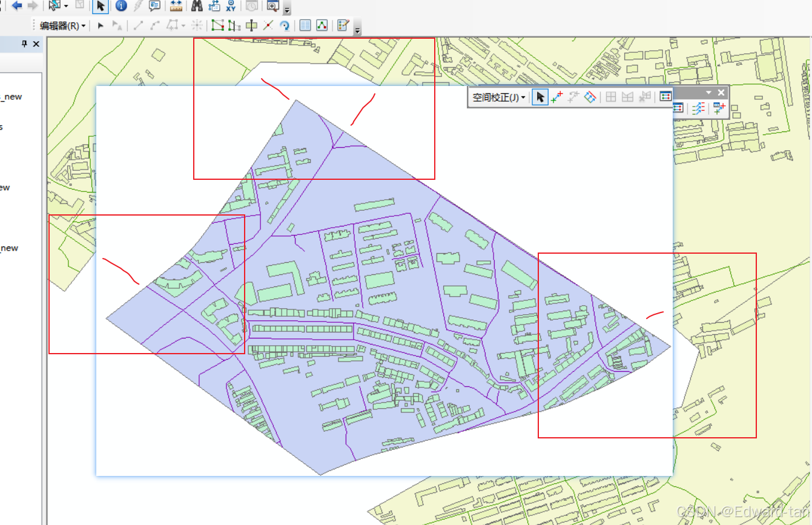812x525 pixels.
Task: Choose the Straight Segment tool
Action: [x=138, y=25]
